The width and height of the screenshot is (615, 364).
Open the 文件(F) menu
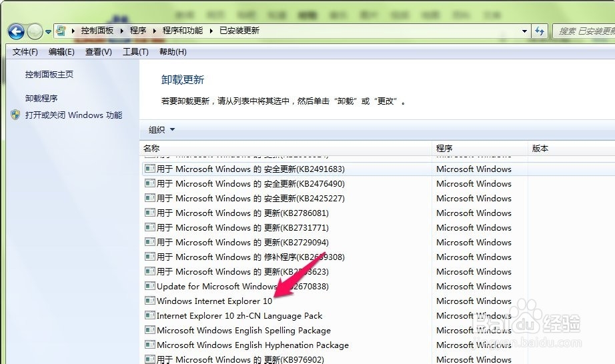[25, 52]
